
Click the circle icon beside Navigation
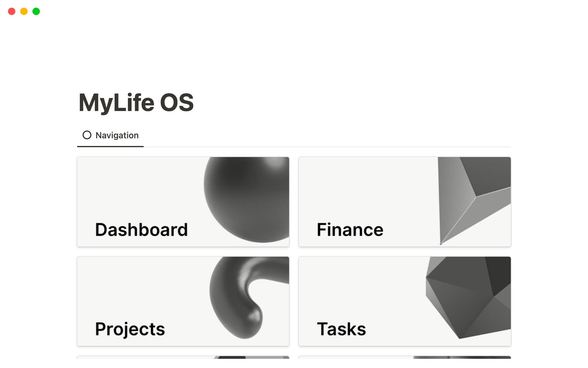[x=87, y=135]
